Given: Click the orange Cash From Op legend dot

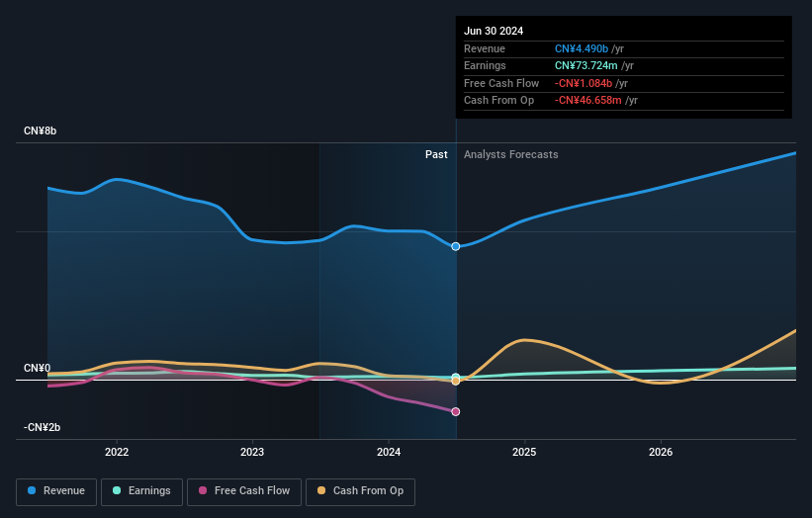Looking at the screenshot, I should coord(321,490).
